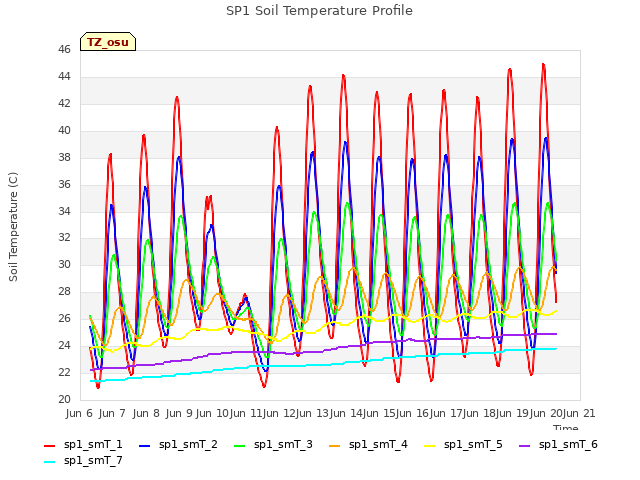640x480 pixels.
Task: Toggle the sp1_smT_4 legend entry
Action: [x=368, y=444]
